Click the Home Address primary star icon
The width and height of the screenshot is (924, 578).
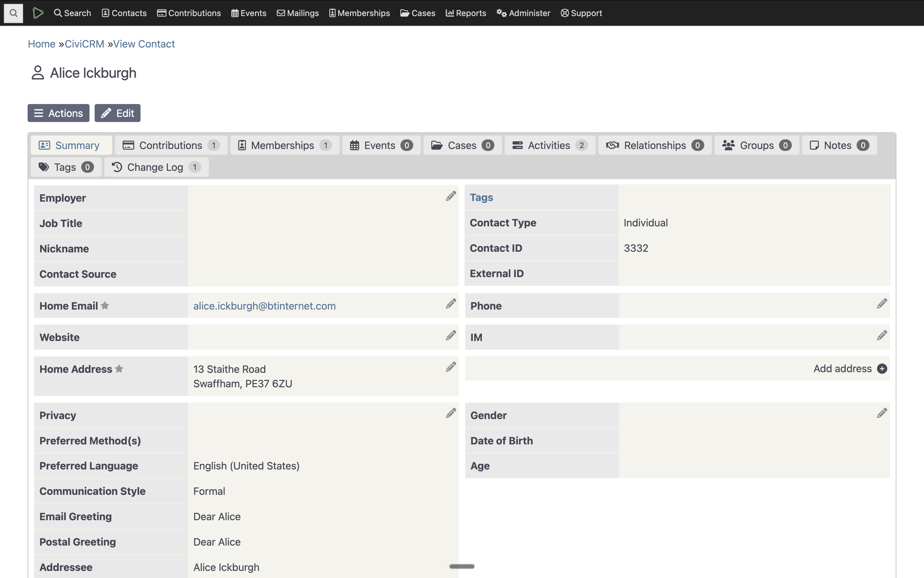click(119, 369)
